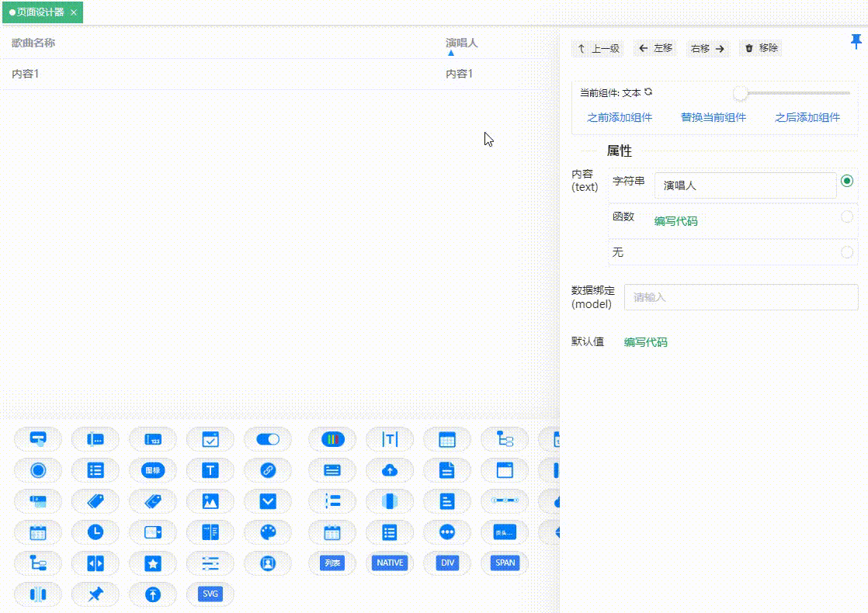
Task: Select the image component icon
Action: pyautogui.click(x=210, y=501)
